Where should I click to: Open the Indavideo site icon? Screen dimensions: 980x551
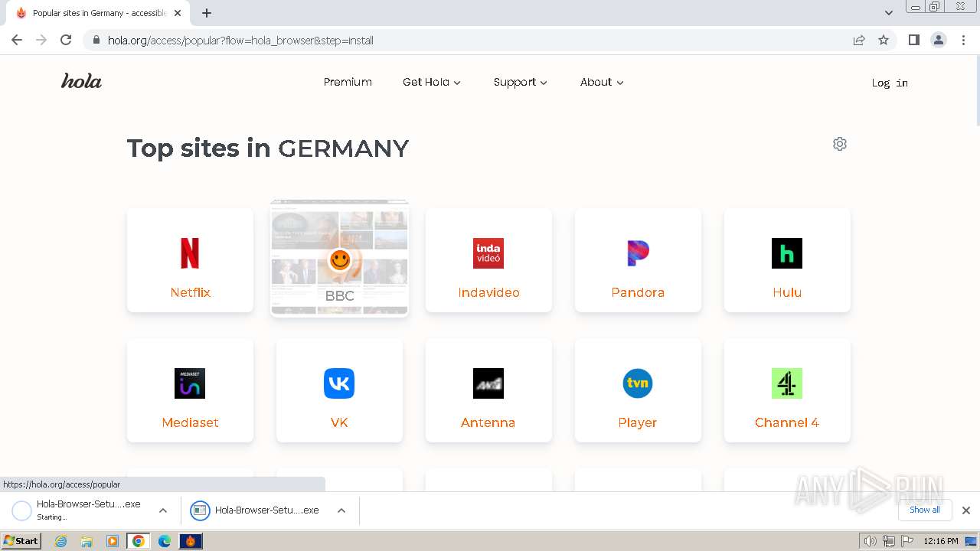488,253
